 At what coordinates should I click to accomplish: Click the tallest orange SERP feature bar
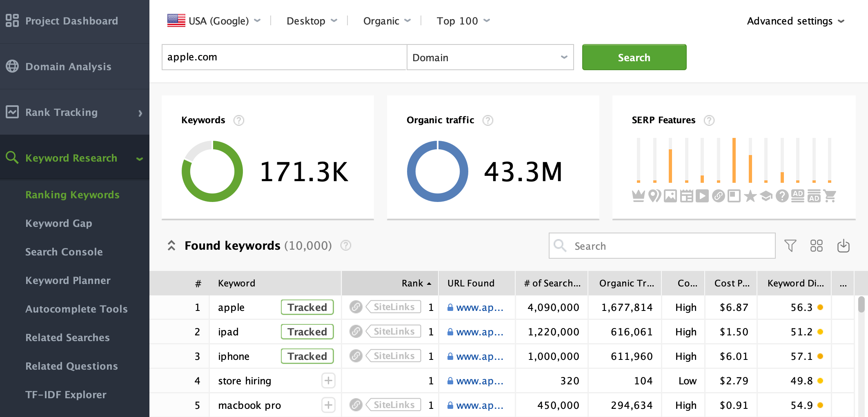tap(734, 160)
